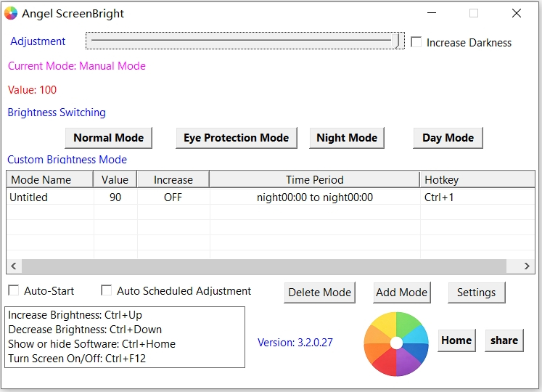Switch to Normal Mode

109,138
